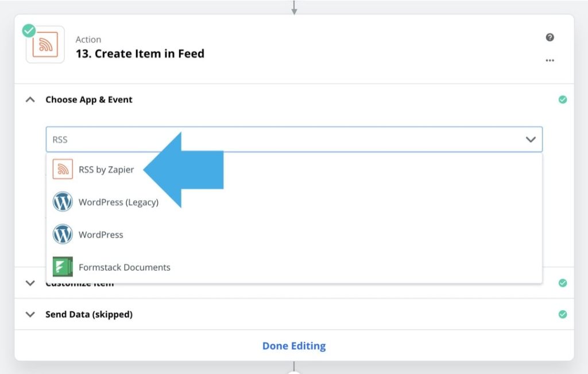Click the green check beside Send Data section
The width and height of the screenshot is (588, 374).
point(563,314)
